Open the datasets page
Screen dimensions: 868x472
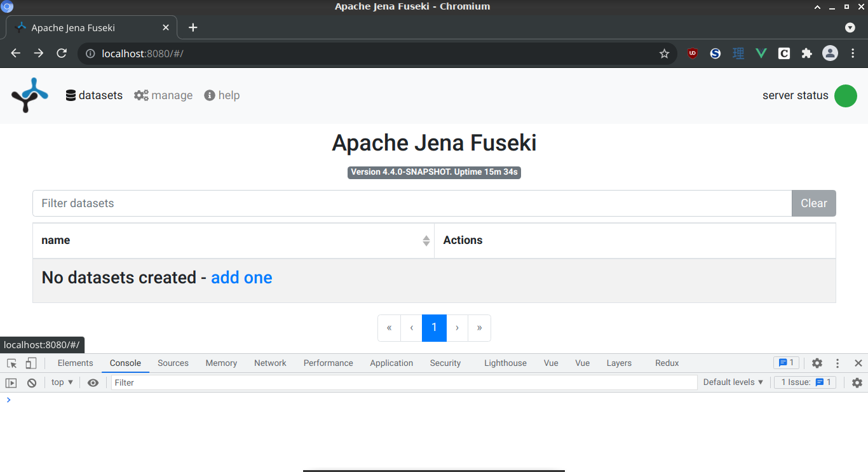pos(94,95)
